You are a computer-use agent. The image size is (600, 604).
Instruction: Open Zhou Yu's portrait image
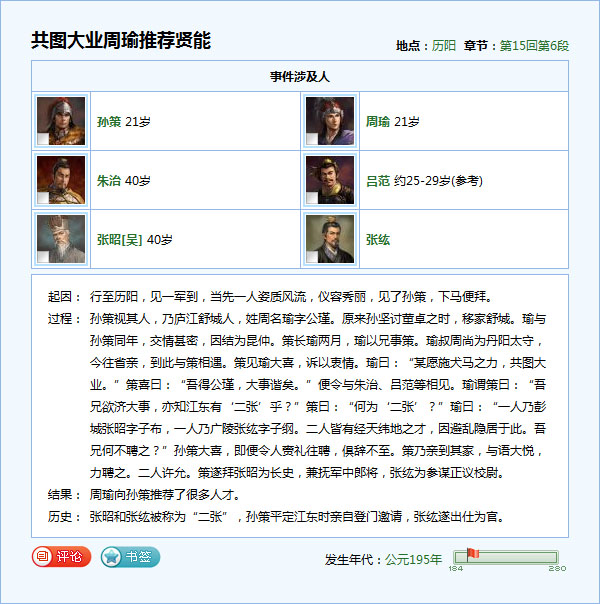pyautogui.click(x=330, y=121)
